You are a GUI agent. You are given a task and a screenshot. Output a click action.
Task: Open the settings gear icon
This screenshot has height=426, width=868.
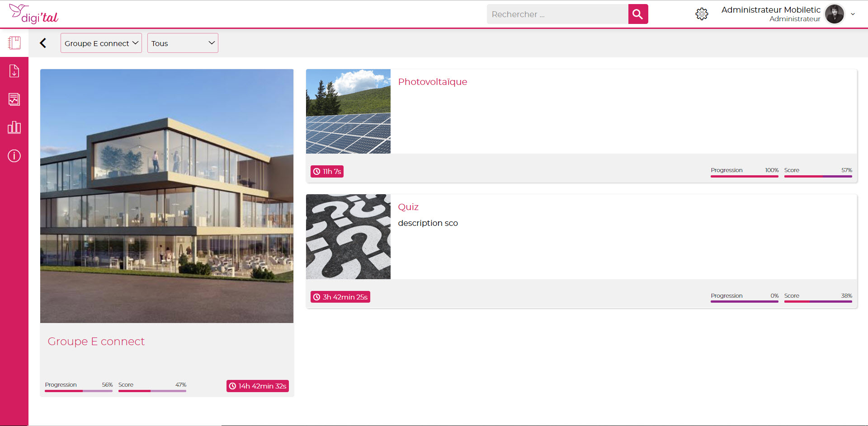tap(702, 14)
